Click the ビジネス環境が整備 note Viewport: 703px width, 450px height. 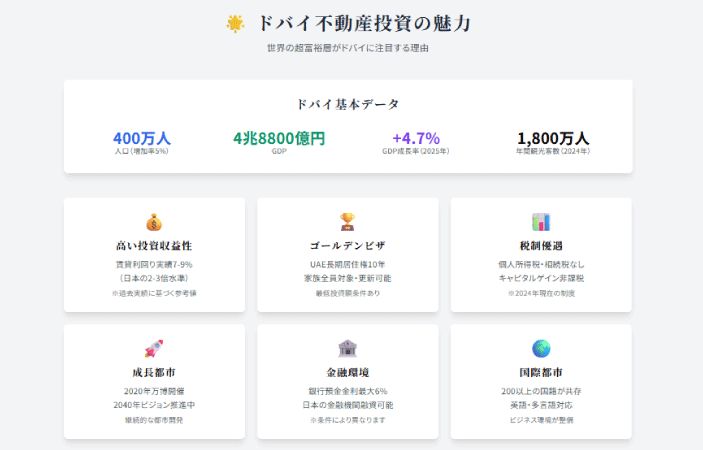541,420
